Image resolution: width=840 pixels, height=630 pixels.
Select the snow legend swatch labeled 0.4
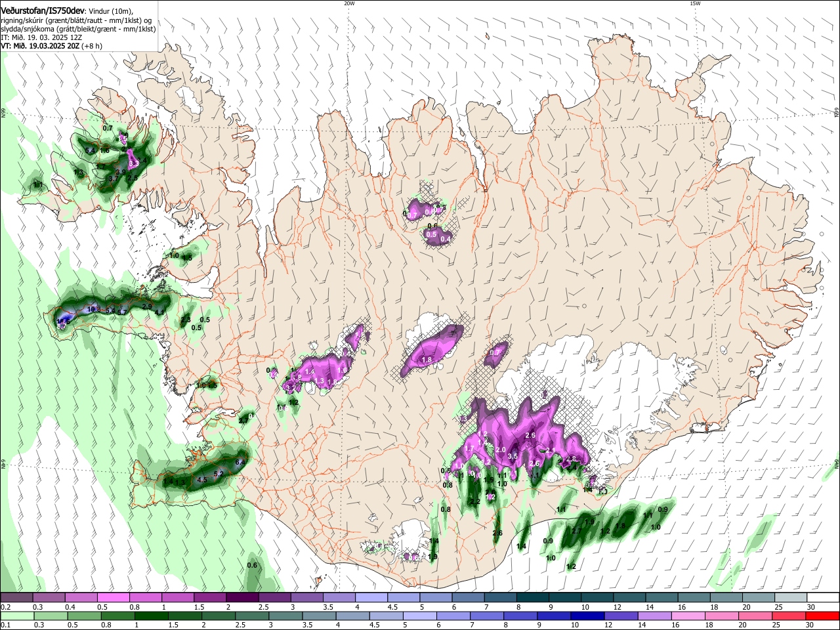point(81,598)
